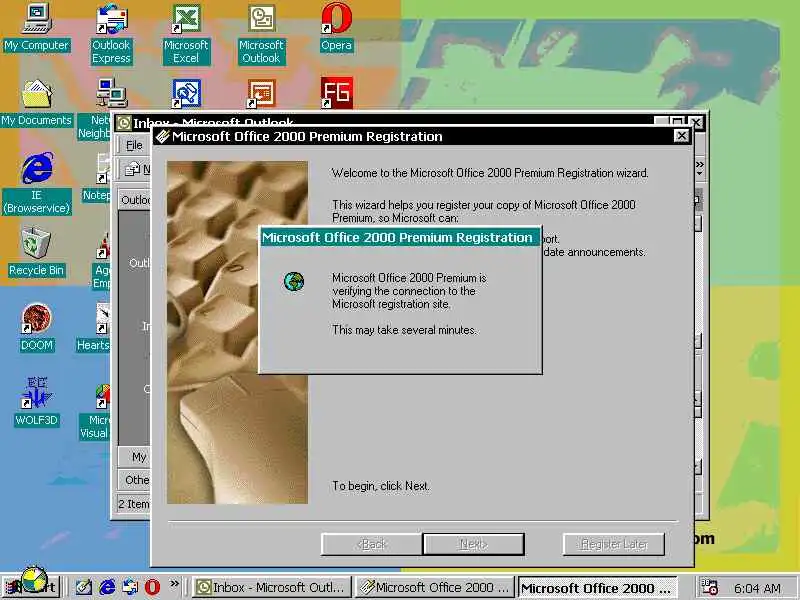
Task: Click the Outlook window title bar icon
Action: click(x=123, y=123)
